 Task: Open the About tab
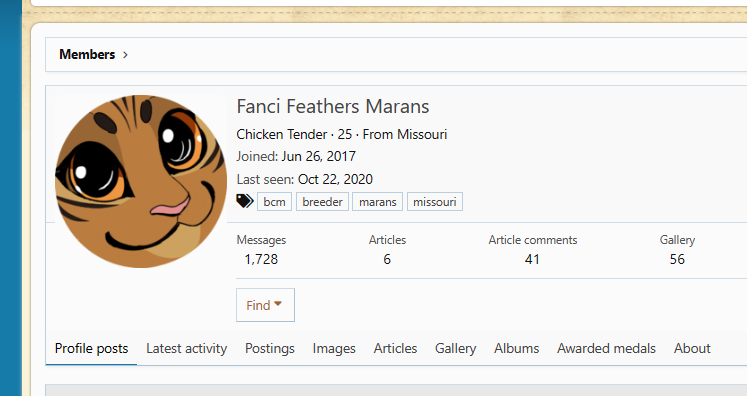692,348
